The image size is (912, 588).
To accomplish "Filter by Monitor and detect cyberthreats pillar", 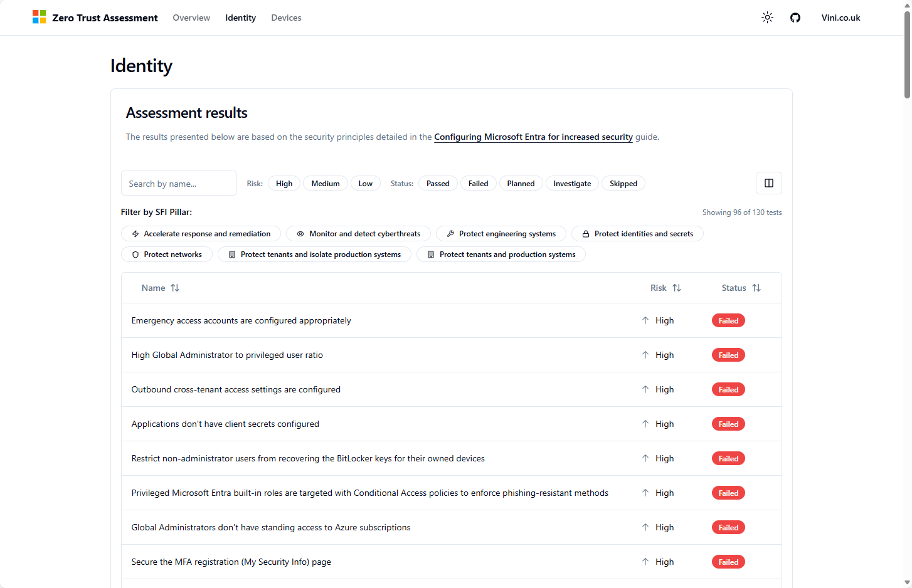I will [358, 234].
